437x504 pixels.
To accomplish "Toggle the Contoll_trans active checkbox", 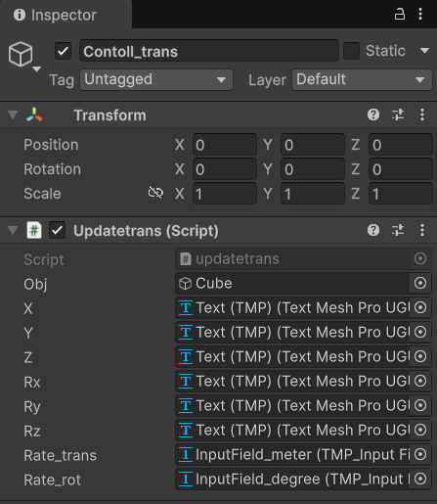I will [63, 51].
